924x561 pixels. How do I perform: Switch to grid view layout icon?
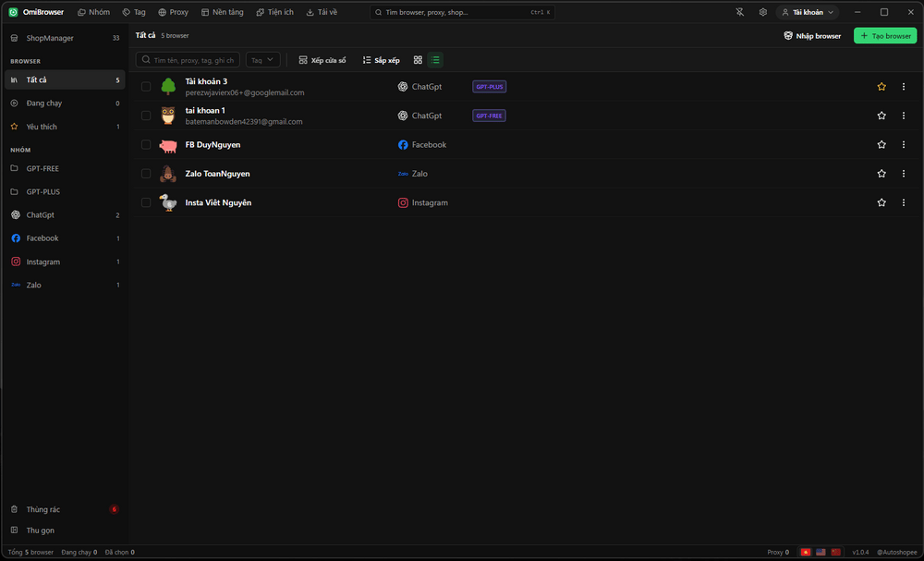tap(418, 60)
